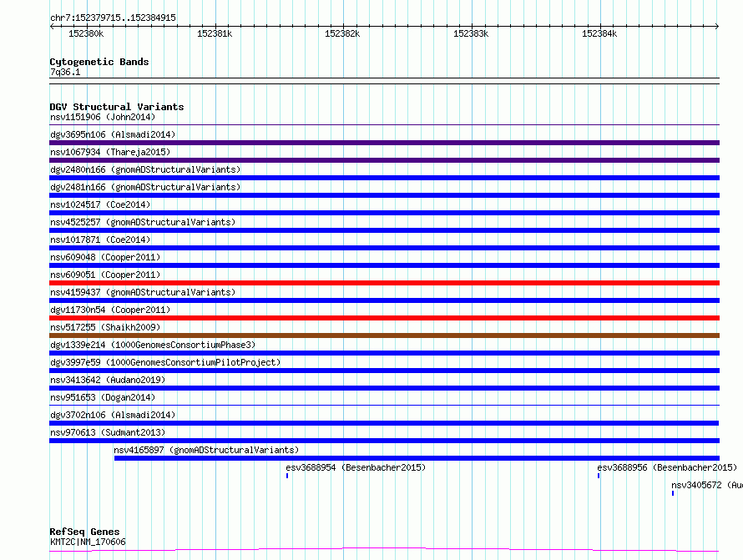Click the blue bar under dgv1339e214

click(384, 353)
